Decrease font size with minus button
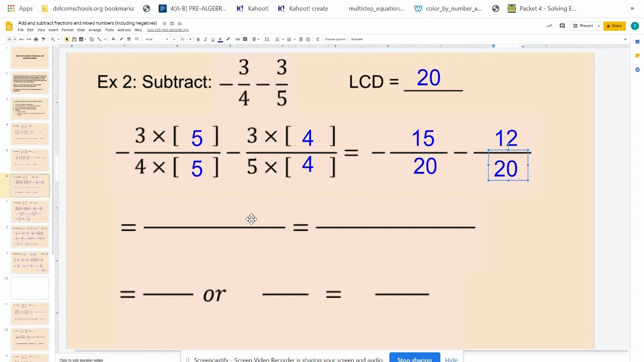The image size is (644, 362). 174,39
